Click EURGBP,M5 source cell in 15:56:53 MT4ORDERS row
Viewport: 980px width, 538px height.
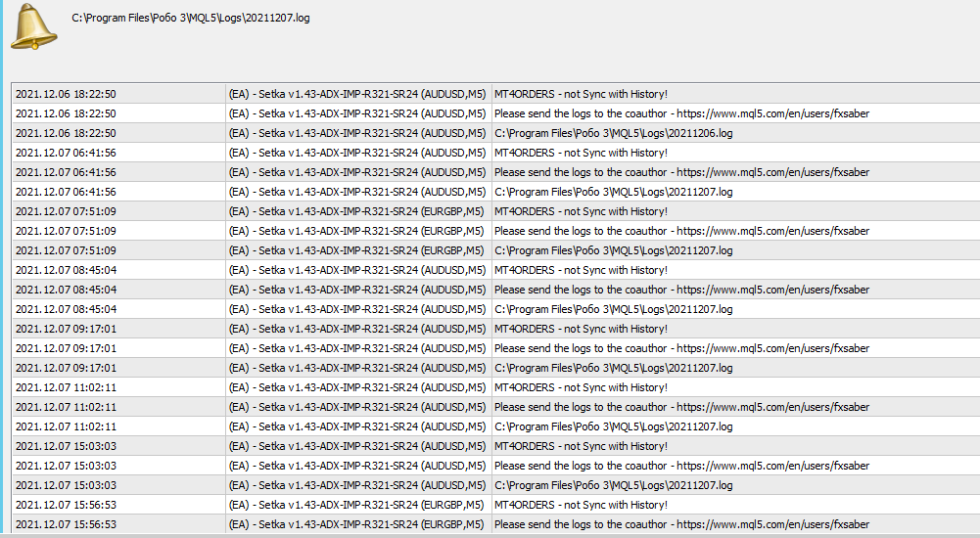pyautogui.click(x=356, y=505)
